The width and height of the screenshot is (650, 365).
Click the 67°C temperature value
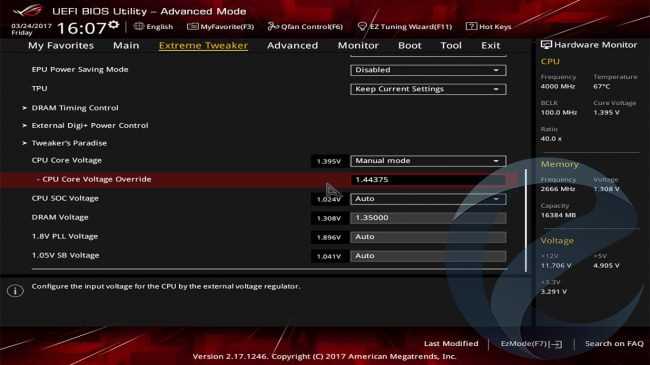tap(601, 86)
